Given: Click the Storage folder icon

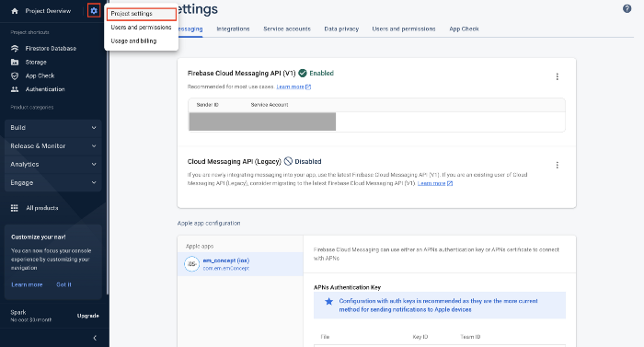Looking at the screenshot, I should pyautogui.click(x=15, y=62).
